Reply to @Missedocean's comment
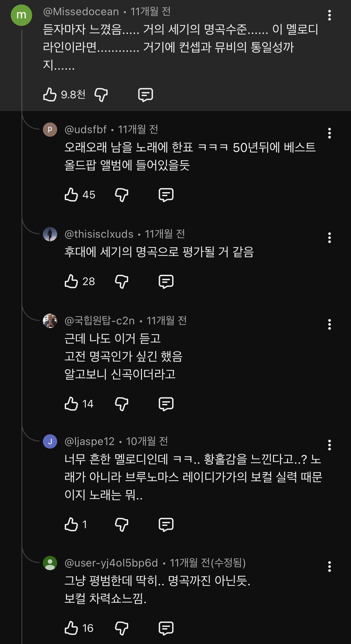 point(146,95)
